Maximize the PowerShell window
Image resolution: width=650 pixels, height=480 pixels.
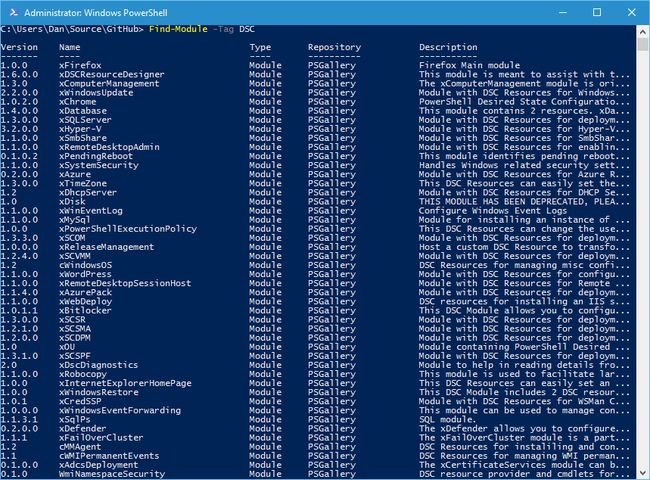tap(597, 12)
